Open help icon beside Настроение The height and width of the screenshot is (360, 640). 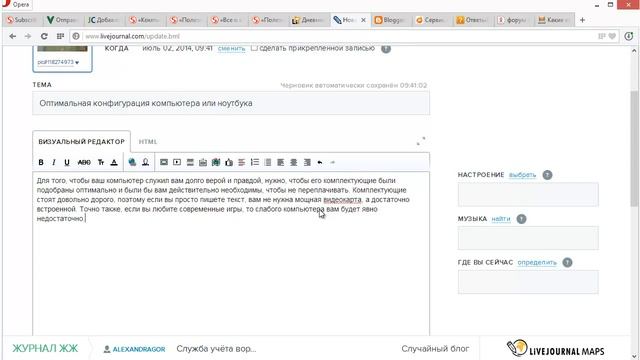(547, 175)
